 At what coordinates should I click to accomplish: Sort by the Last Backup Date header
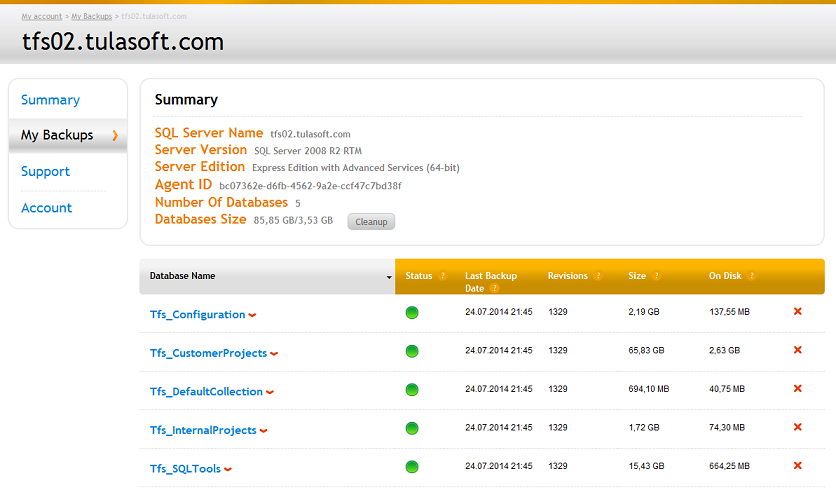(491, 282)
